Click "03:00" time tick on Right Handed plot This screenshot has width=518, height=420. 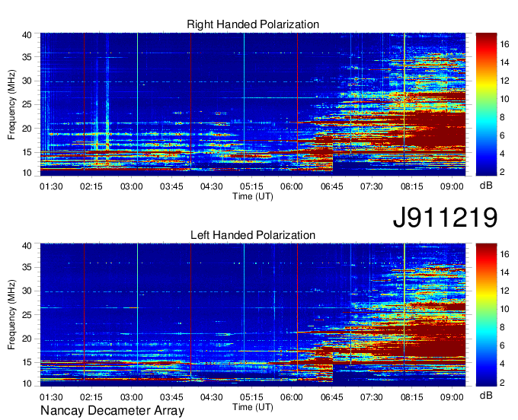(x=131, y=186)
